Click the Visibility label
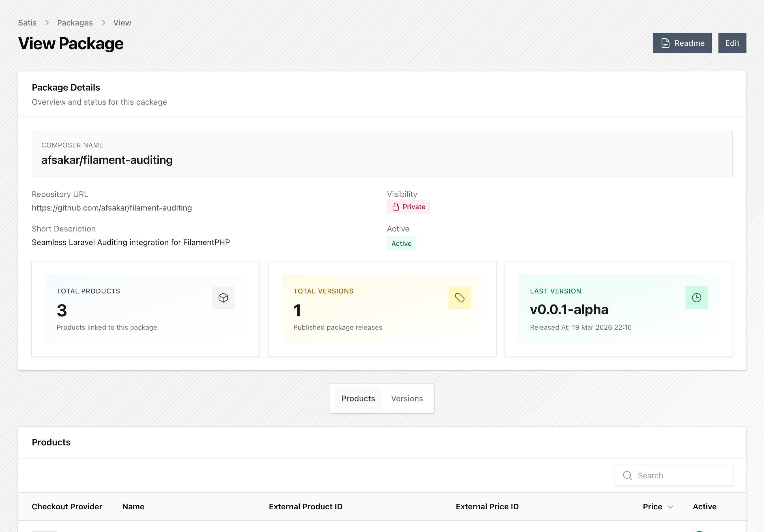The height and width of the screenshot is (532, 764). 402,194
